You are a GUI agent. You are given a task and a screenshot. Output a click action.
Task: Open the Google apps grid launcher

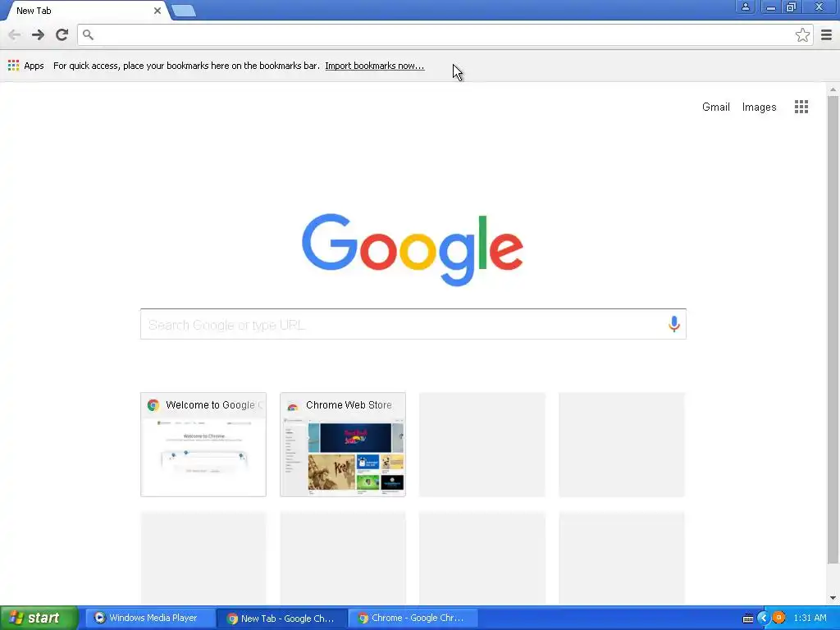tap(801, 107)
